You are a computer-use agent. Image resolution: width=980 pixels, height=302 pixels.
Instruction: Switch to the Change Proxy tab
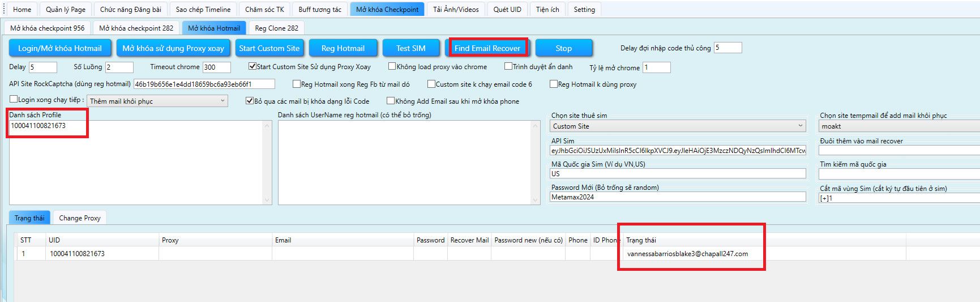79,218
